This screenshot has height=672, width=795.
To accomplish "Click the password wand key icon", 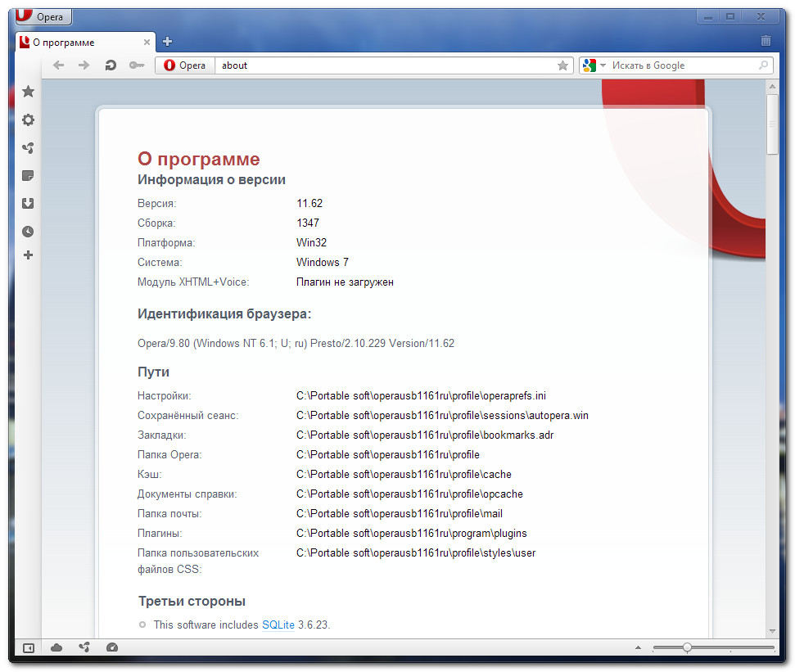I will 137,65.
